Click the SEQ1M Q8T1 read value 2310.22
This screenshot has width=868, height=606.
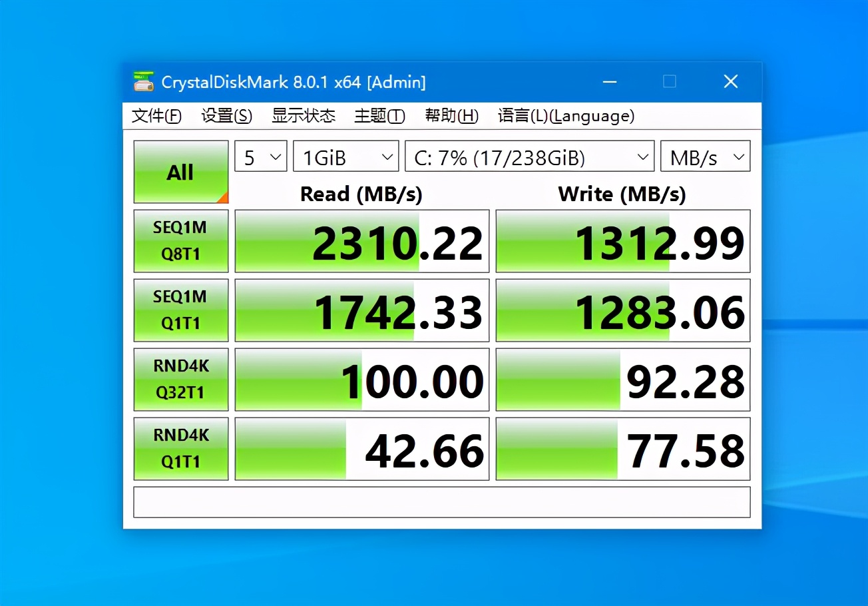362,241
